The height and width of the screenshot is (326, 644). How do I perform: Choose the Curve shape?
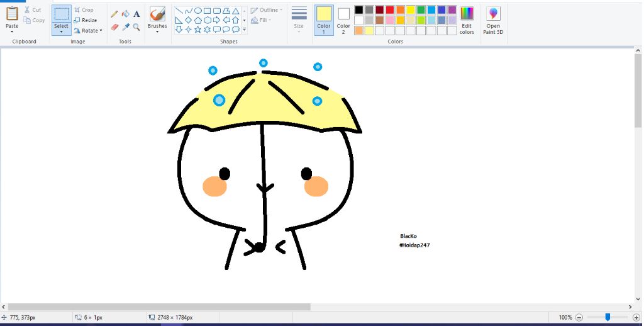click(189, 11)
